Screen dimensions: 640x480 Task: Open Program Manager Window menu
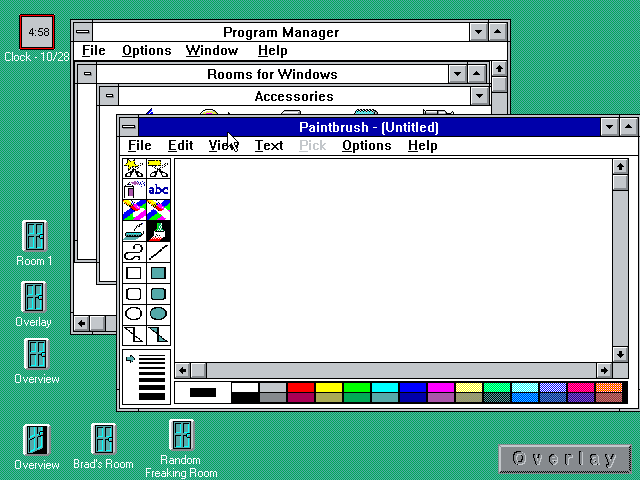point(212,50)
